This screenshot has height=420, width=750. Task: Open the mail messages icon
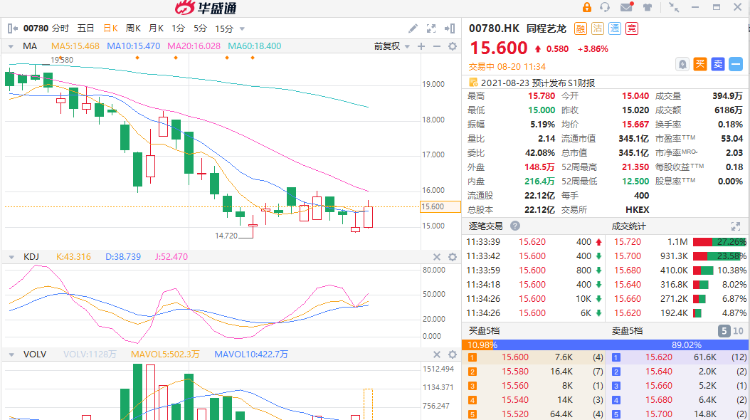627,7
